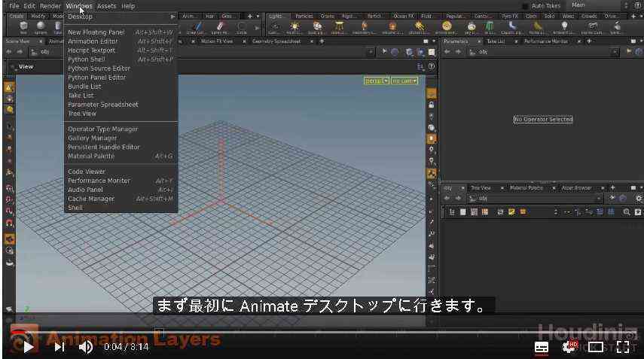Add new pane tab beside Geometry Spreadsheet
The image size is (644, 359).
322,41
